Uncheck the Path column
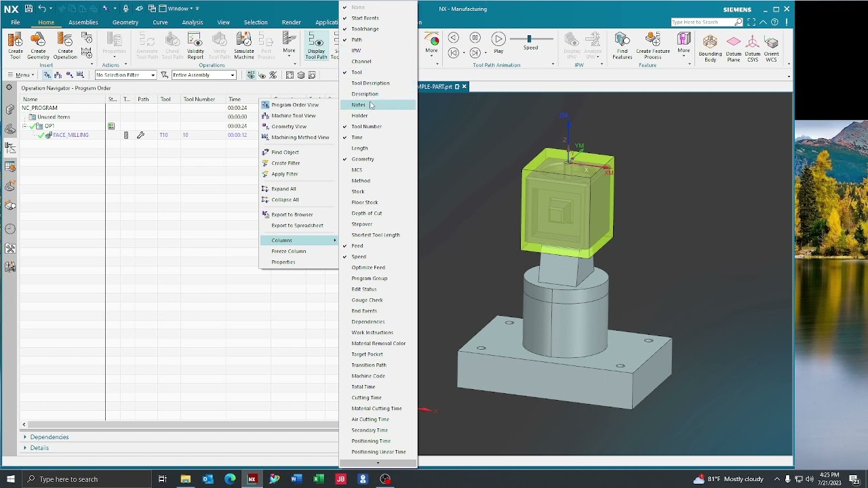The width and height of the screenshot is (868, 488). (378, 40)
